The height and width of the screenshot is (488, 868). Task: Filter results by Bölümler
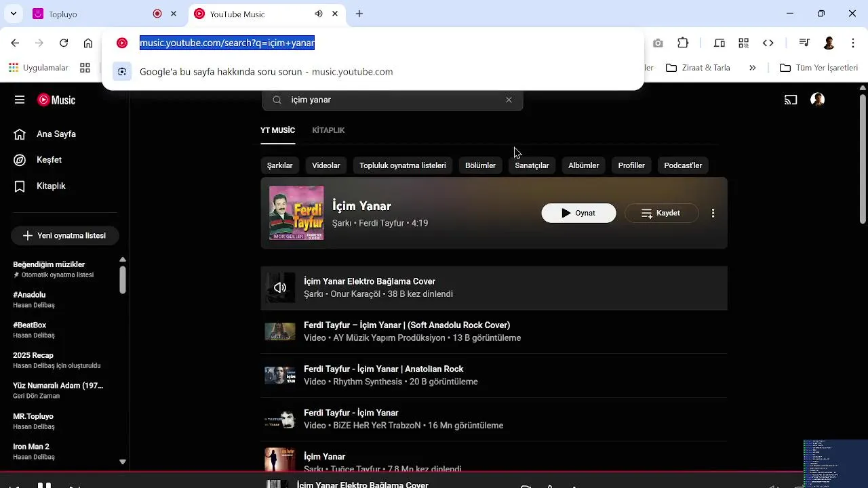click(x=480, y=165)
